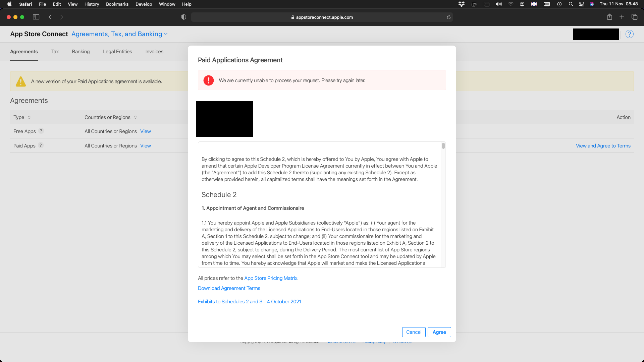Click the yellow warning triangle icon
This screenshot has width=644, height=362.
[21, 81]
